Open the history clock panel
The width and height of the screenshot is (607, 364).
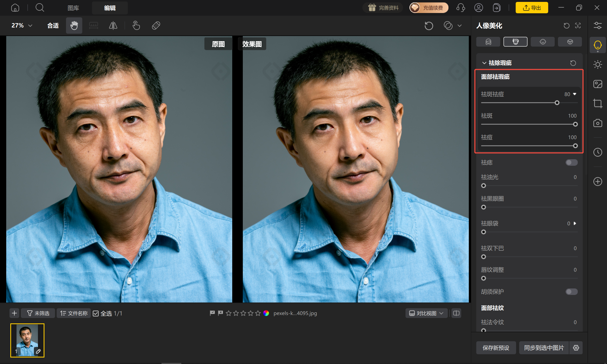click(598, 152)
